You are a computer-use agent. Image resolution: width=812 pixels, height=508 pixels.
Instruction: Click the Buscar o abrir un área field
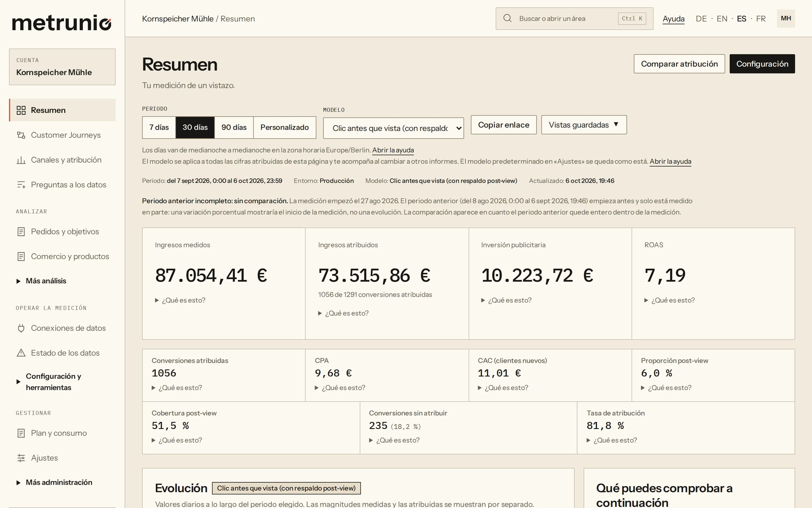[574, 18]
